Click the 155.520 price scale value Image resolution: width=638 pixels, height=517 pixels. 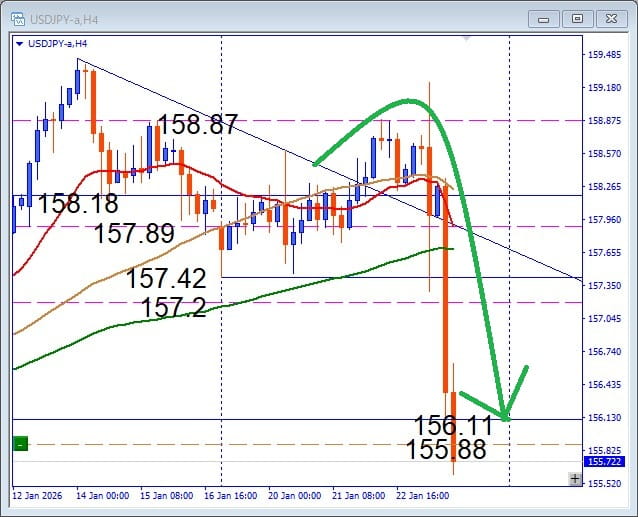point(605,484)
